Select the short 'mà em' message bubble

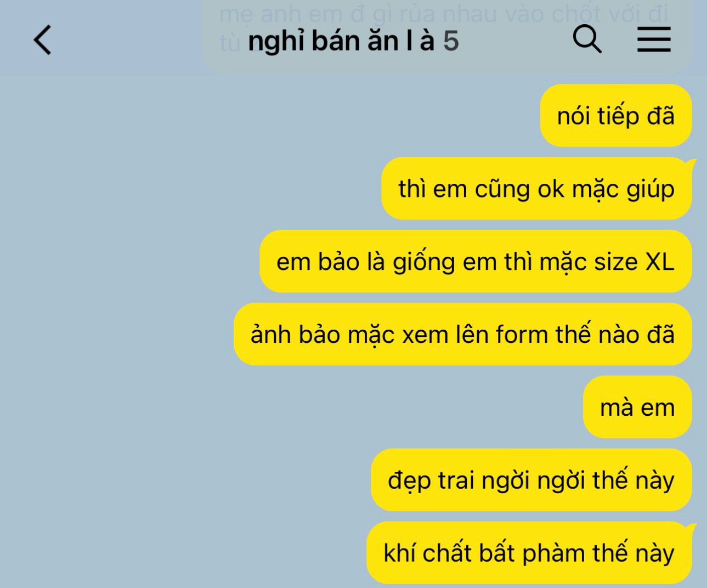(637, 408)
